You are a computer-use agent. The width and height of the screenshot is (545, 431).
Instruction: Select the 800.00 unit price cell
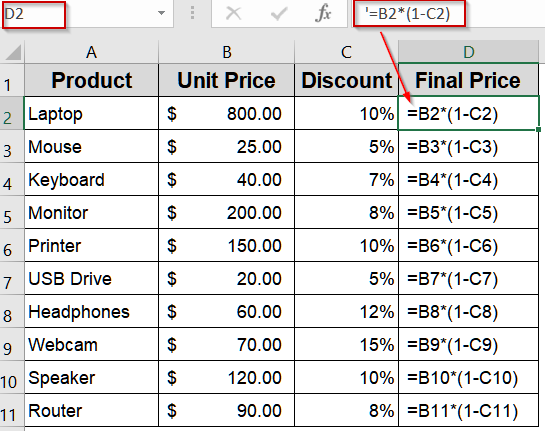pyautogui.click(x=227, y=113)
